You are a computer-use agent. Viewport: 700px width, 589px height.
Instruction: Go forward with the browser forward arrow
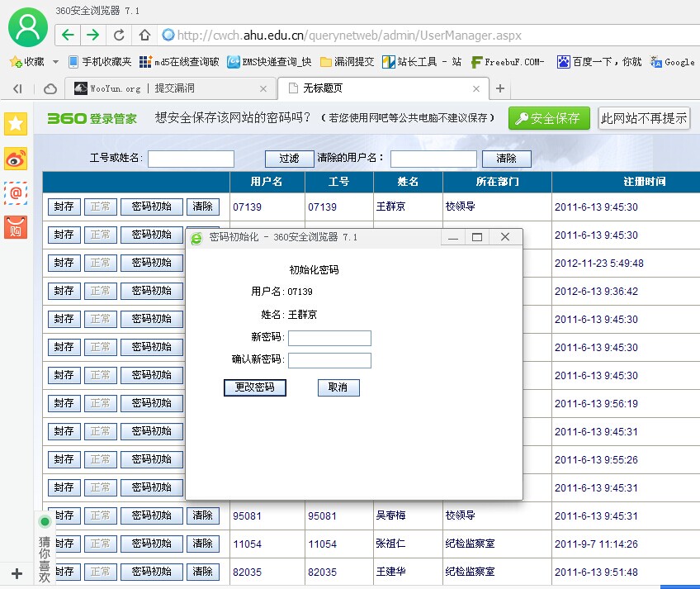pyautogui.click(x=92, y=35)
